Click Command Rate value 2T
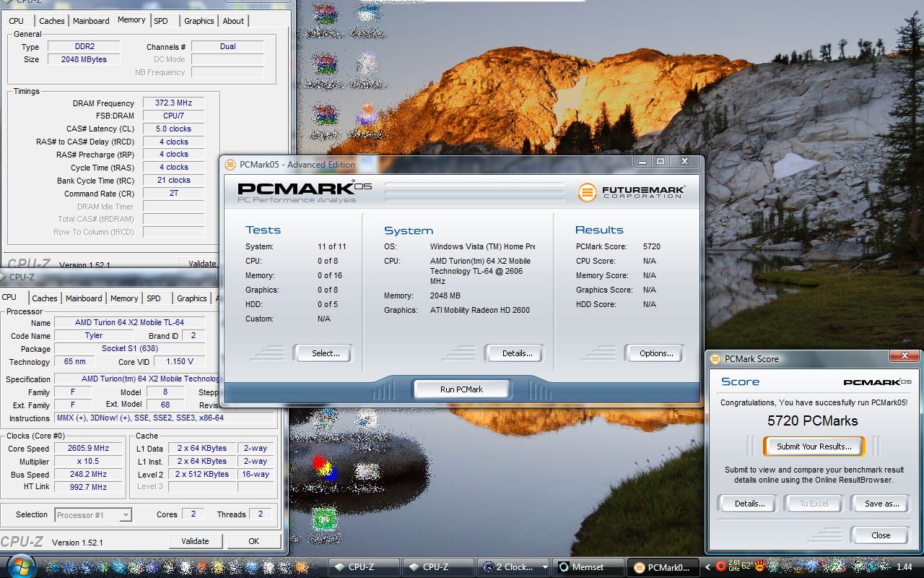Viewport: 924px width, 578px height. point(173,193)
